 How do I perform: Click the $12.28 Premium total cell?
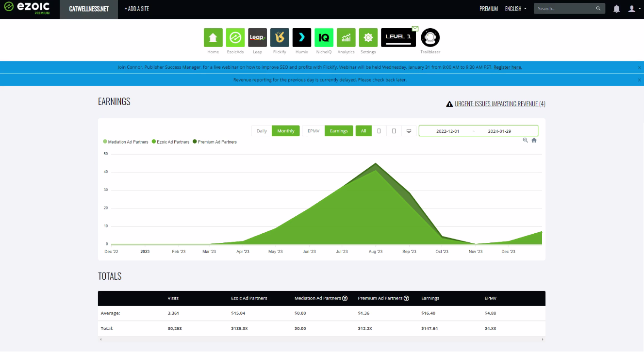tap(365, 329)
